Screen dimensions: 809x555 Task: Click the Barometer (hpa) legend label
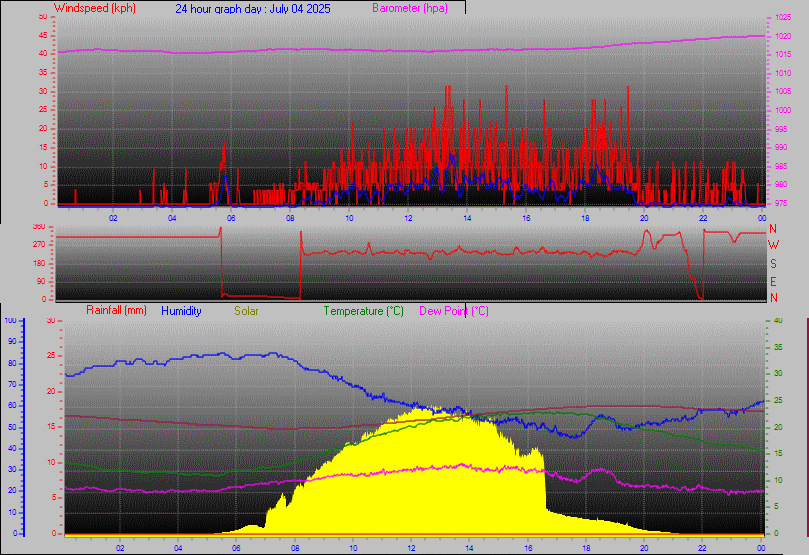410,8
